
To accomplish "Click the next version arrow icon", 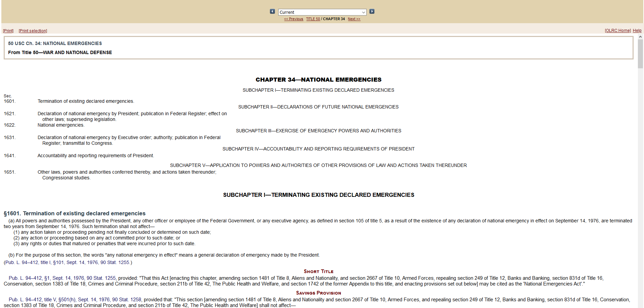I will pos(372,11).
